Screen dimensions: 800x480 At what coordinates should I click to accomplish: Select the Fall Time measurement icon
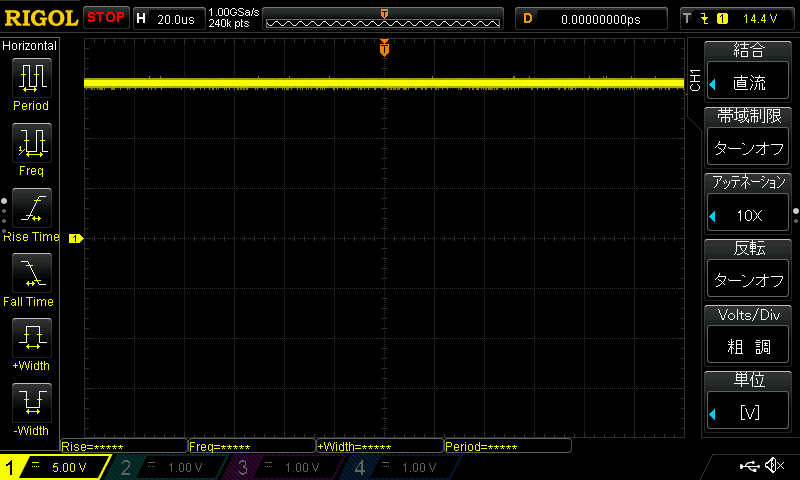(x=32, y=273)
